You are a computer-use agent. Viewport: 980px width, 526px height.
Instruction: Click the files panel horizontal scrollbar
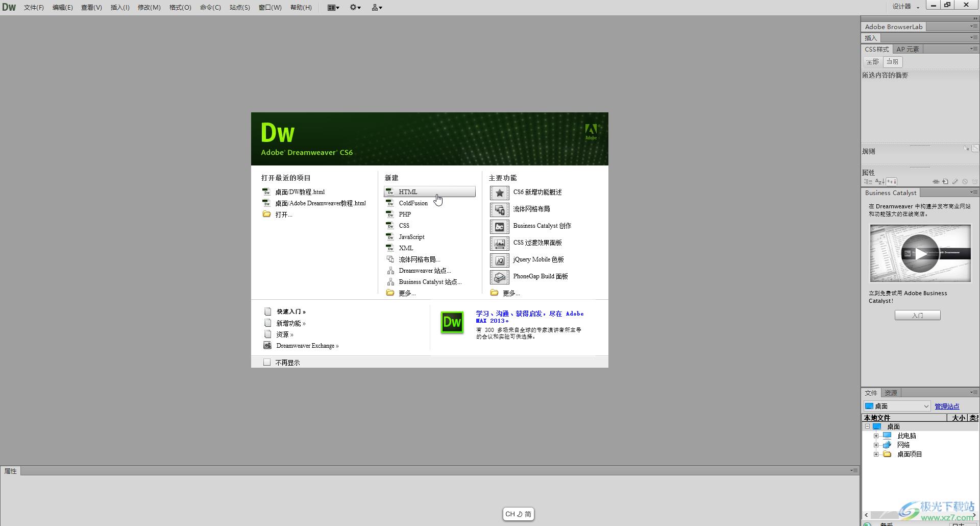pyautogui.click(x=920, y=515)
